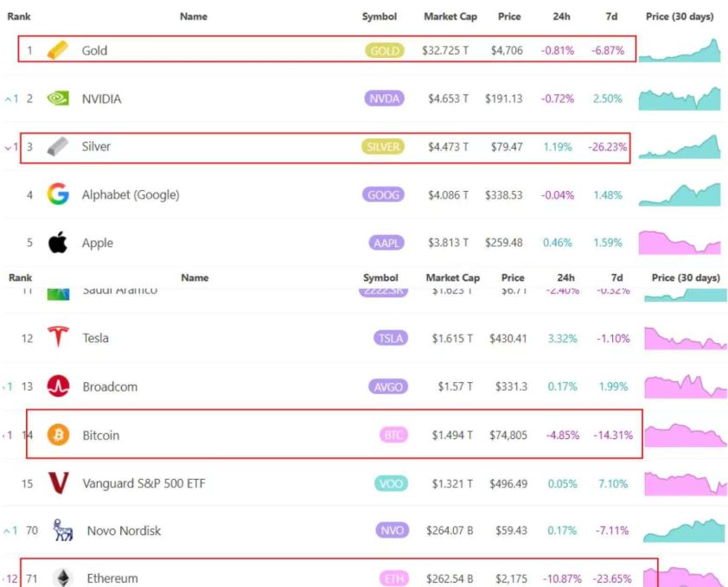Sort by the top 24h column header
728x587 pixels.
(561, 16)
